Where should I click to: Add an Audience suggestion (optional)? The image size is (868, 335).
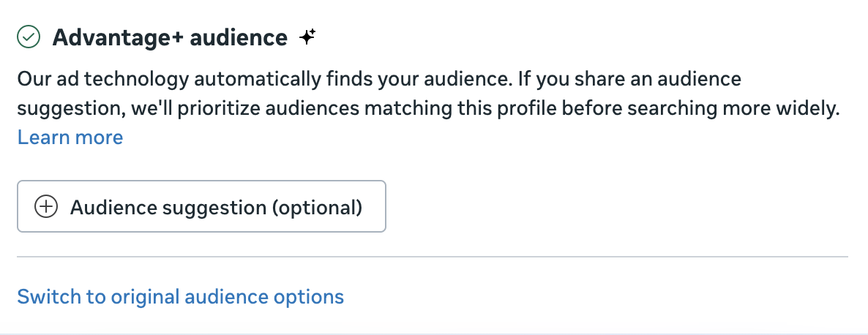click(201, 207)
